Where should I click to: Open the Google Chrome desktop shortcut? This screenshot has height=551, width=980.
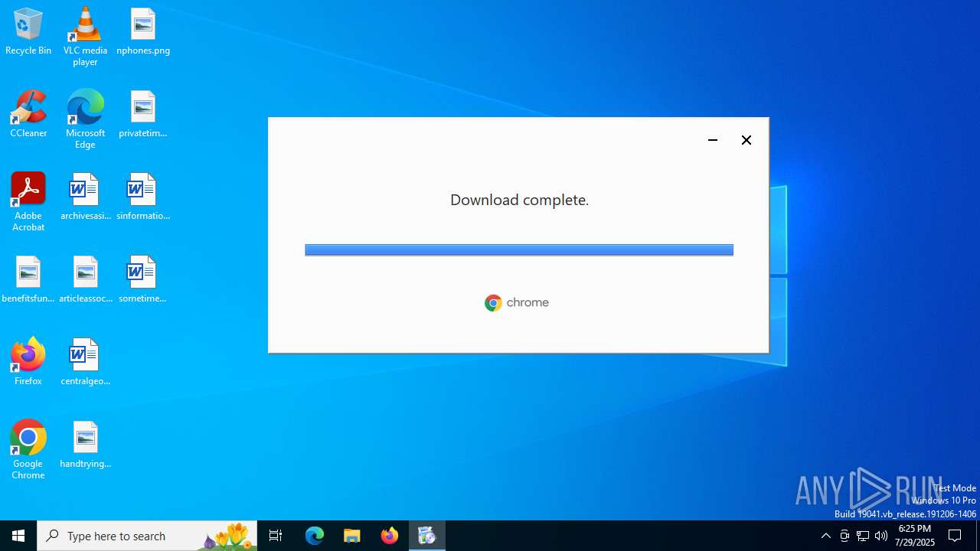28,450
